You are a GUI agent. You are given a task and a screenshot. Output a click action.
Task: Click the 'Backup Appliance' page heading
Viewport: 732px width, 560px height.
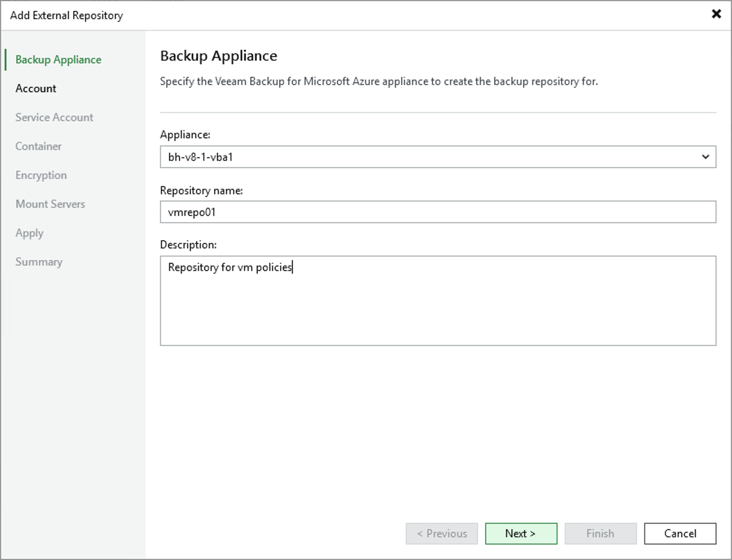(x=219, y=56)
